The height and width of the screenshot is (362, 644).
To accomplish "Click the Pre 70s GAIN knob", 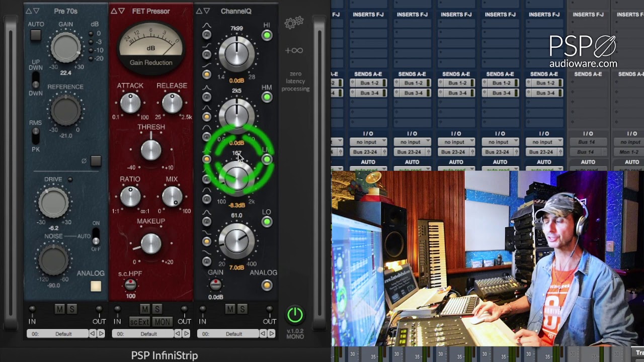I will (66, 48).
